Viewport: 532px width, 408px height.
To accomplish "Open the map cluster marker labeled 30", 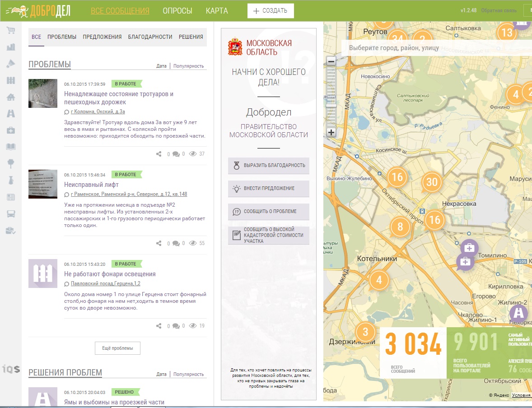I will (x=432, y=182).
